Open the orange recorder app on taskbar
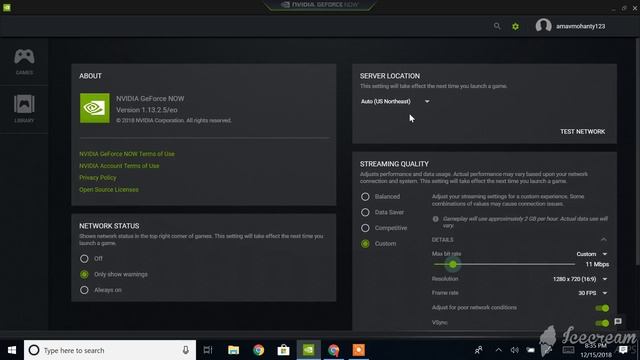The image size is (640, 360). tap(359, 350)
